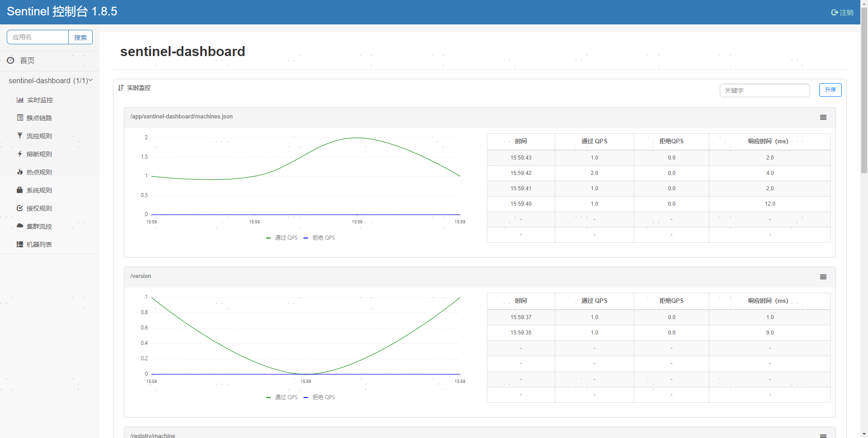Click the bar chart icon for 实时监控
Viewport: 868px width, 438px height.
(x=20, y=100)
